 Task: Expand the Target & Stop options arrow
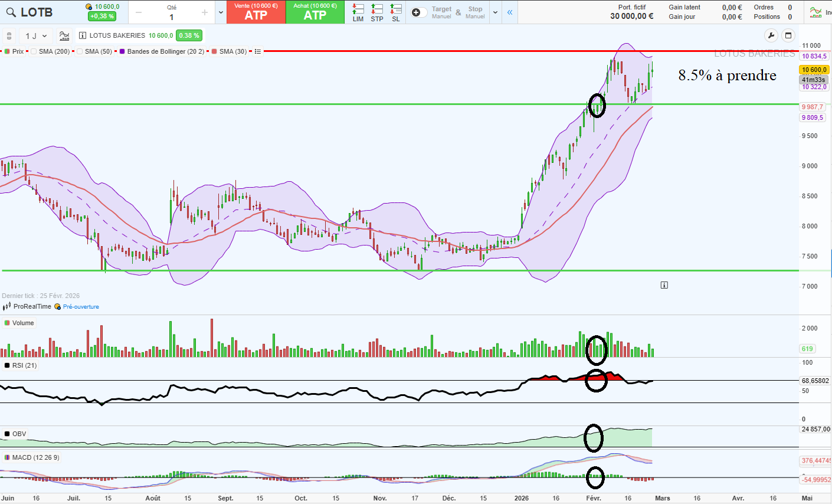495,12
